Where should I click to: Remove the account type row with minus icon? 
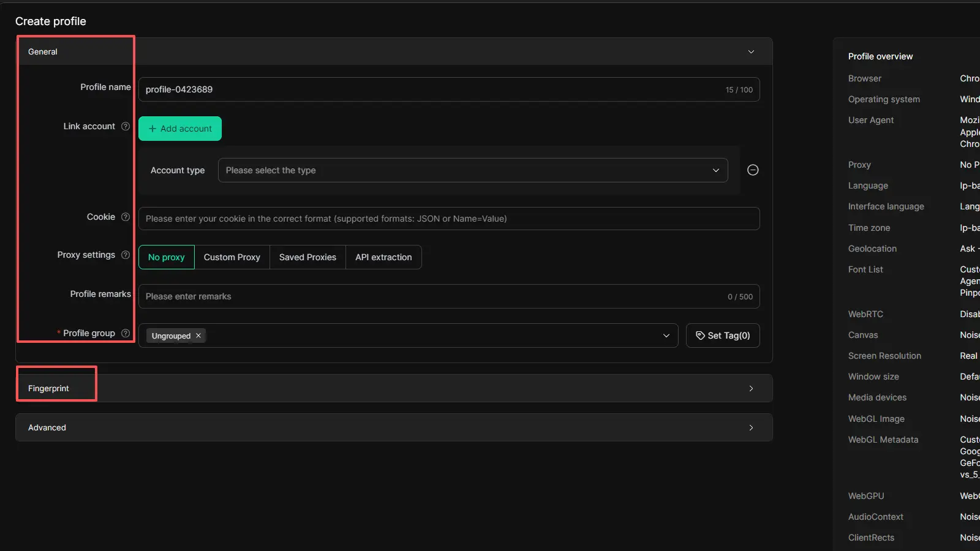pyautogui.click(x=753, y=170)
